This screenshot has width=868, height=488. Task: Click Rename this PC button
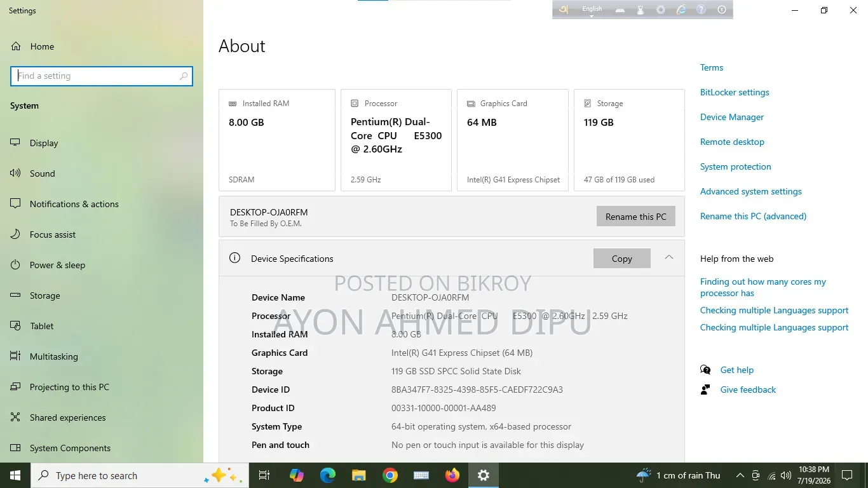coord(635,217)
